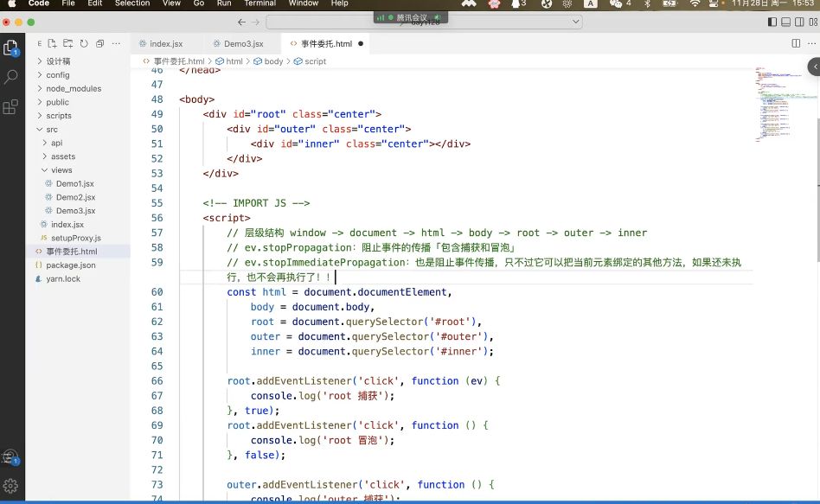Open the Selection menu
This screenshot has width=820, height=504.
(x=132, y=3)
